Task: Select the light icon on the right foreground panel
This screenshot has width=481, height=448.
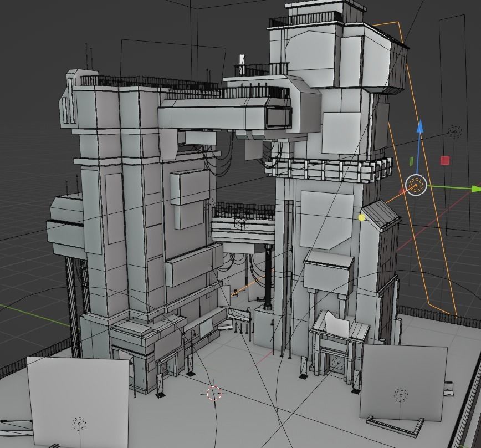Action: pyautogui.click(x=401, y=395)
